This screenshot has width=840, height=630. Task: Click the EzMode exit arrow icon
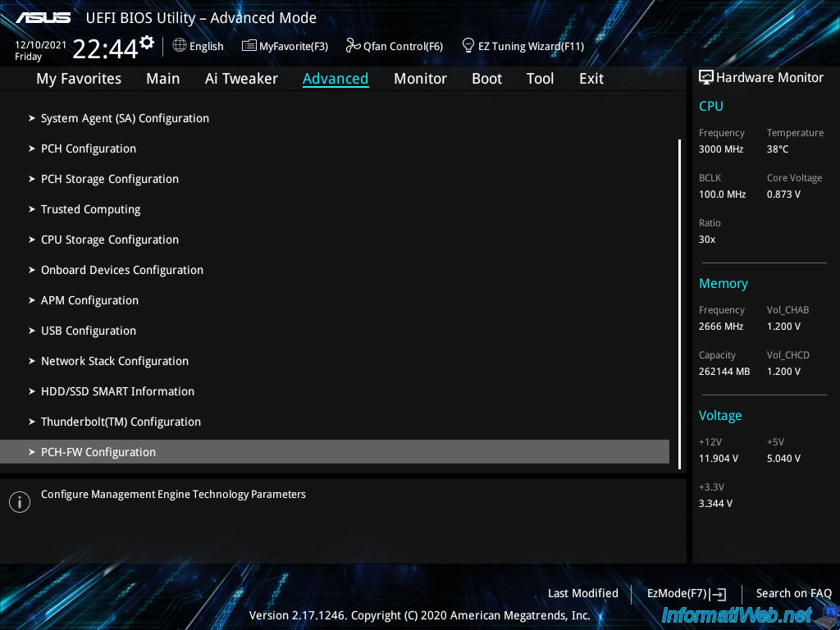click(x=719, y=594)
